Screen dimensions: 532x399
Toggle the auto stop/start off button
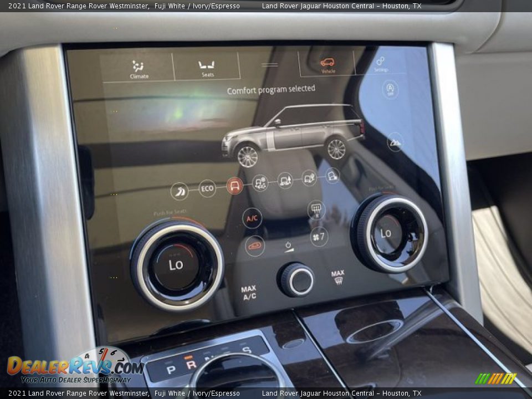point(390,89)
